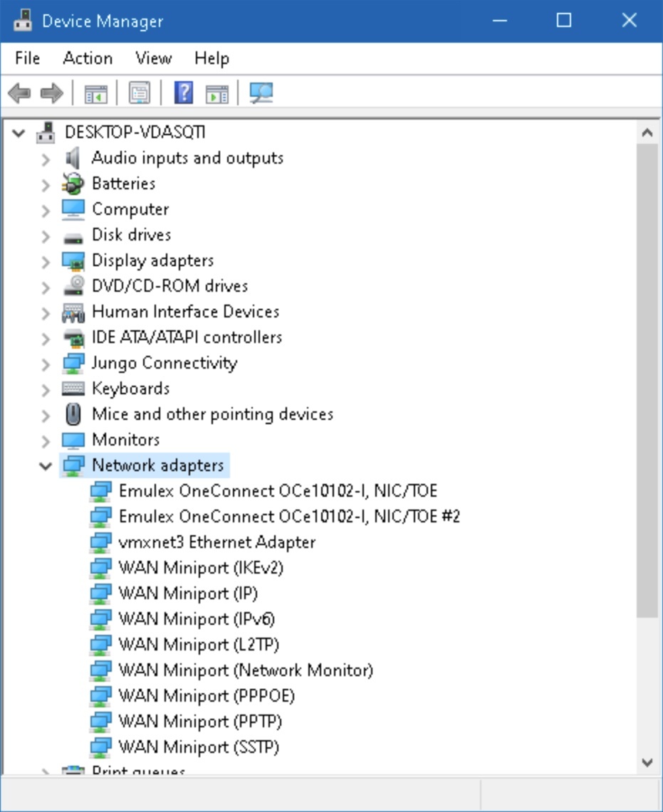
Task: Close the Device Manager window
Action: pos(630,21)
